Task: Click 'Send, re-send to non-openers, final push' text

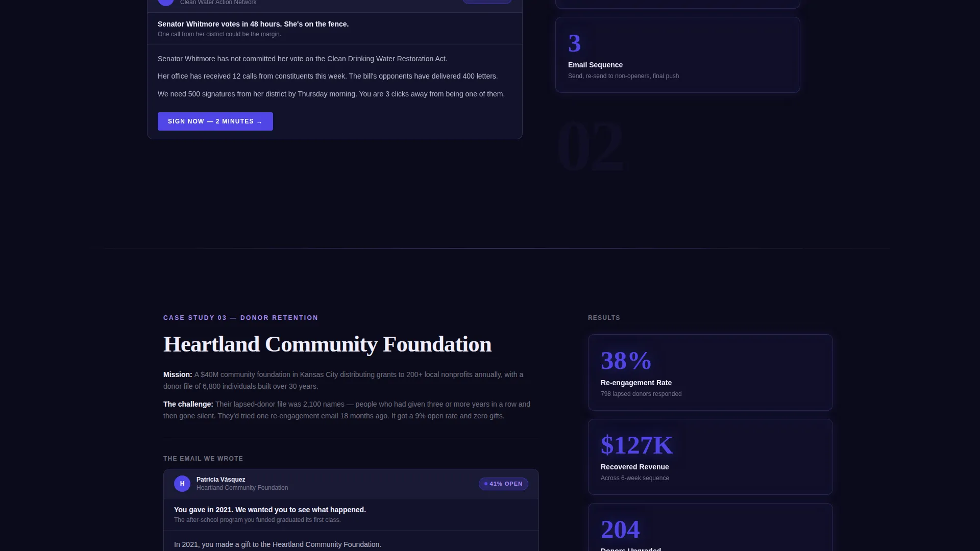Action: [623, 76]
